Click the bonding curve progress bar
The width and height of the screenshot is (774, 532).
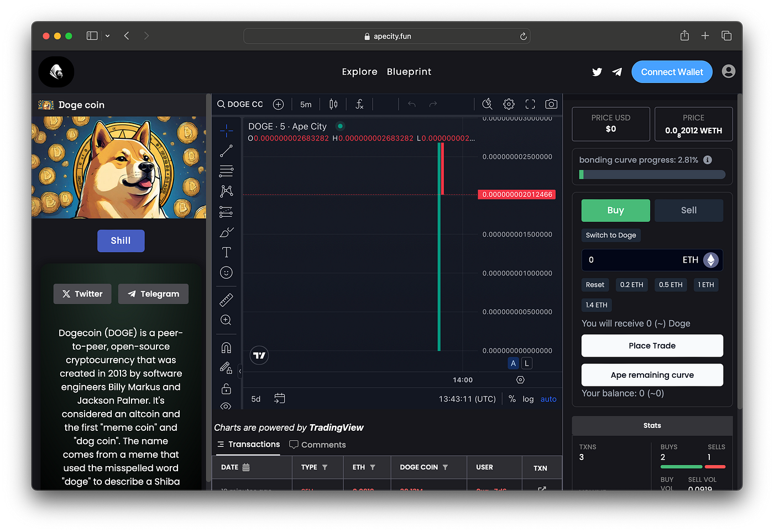coord(652,175)
